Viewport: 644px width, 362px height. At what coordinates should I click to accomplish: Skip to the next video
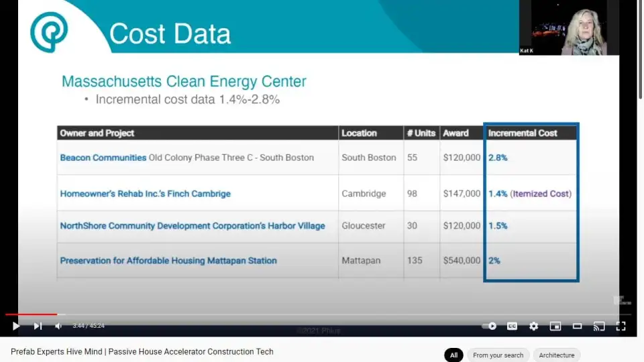pyautogui.click(x=38, y=326)
